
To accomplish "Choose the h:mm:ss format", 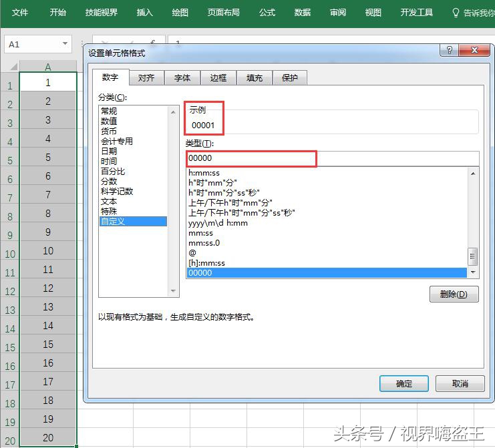I will point(327,173).
